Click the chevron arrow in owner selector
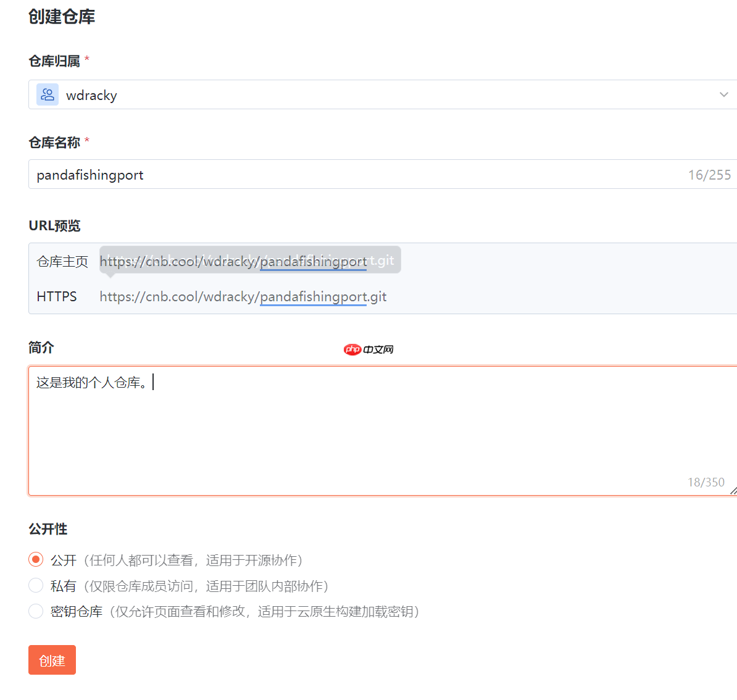 (x=723, y=94)
